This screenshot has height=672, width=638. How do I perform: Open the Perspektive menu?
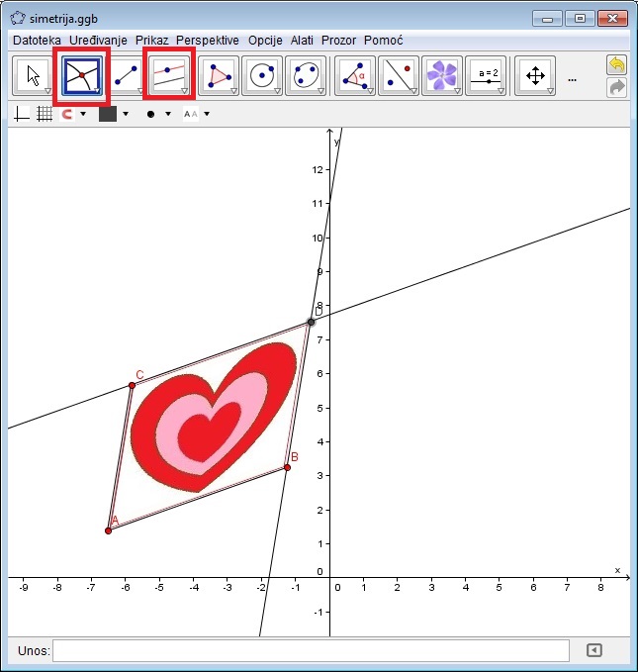[208, 41]
